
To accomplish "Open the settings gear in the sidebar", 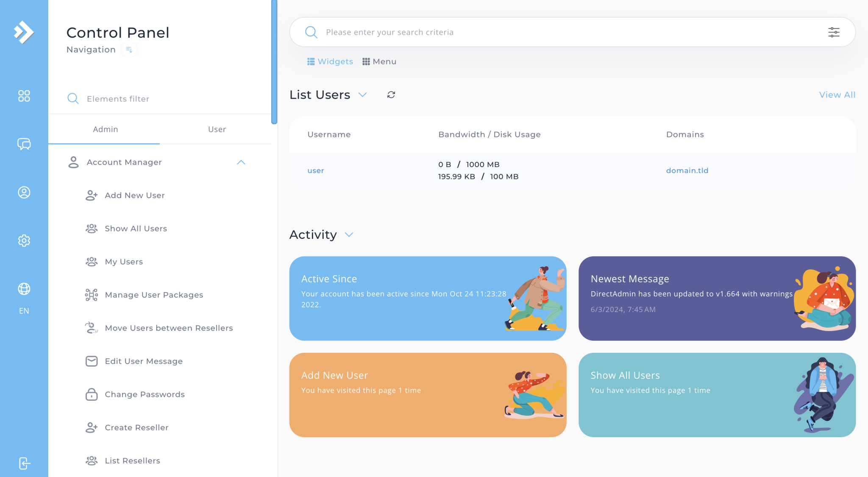I will [24, 240].
